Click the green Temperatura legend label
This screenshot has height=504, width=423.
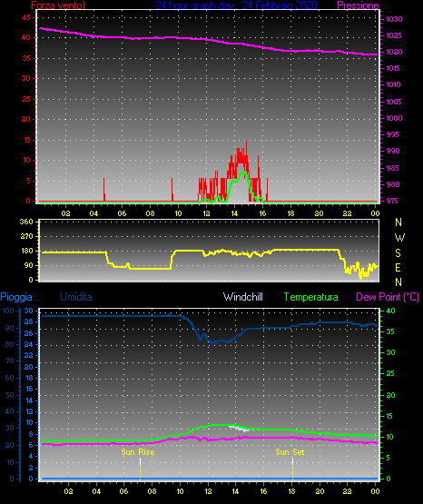tap(311, 297)
